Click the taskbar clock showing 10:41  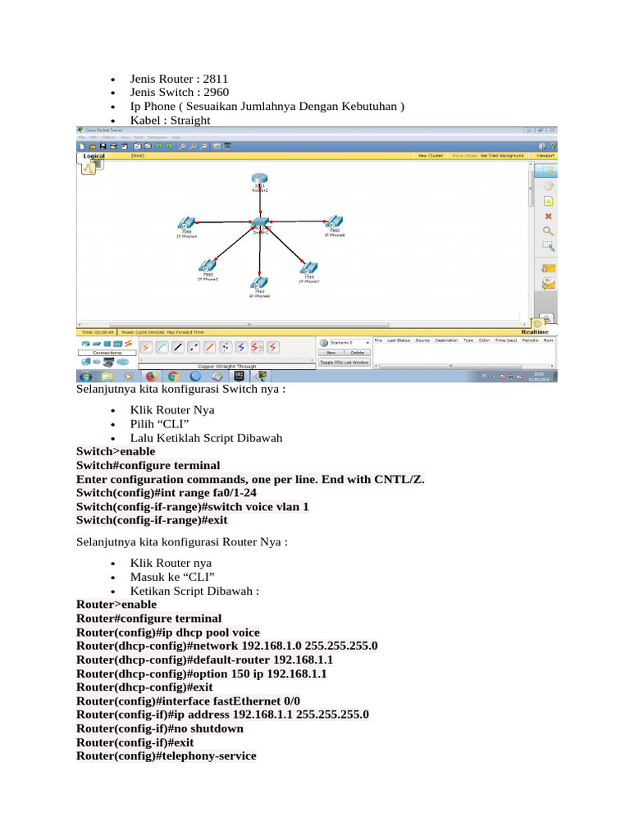[538, 377]
